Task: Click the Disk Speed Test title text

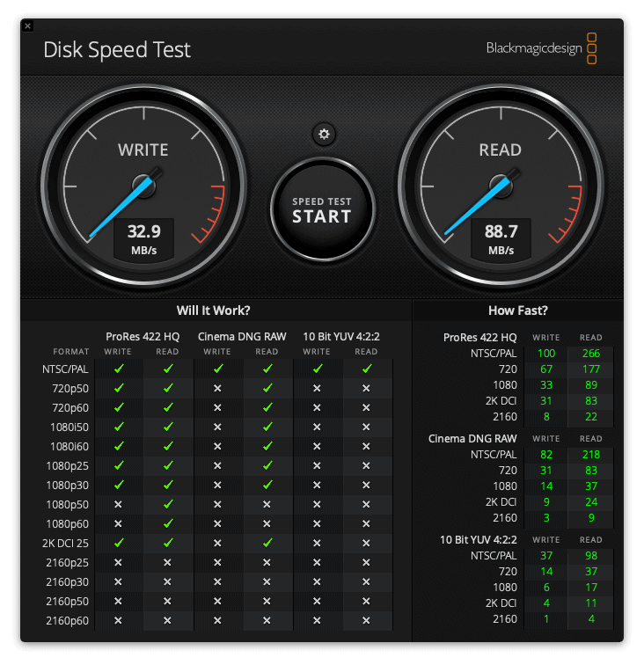Action: point(117,49)
